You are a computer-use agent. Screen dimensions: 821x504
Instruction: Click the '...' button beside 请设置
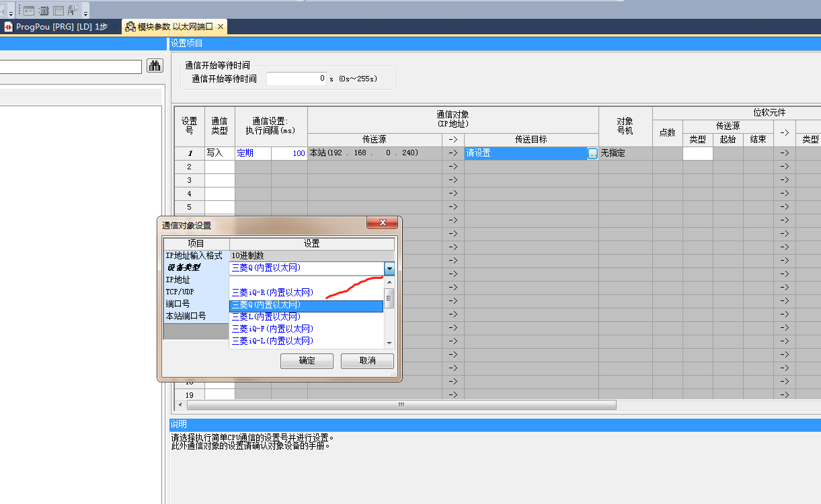pyautogui.click(x=592, y=153)
